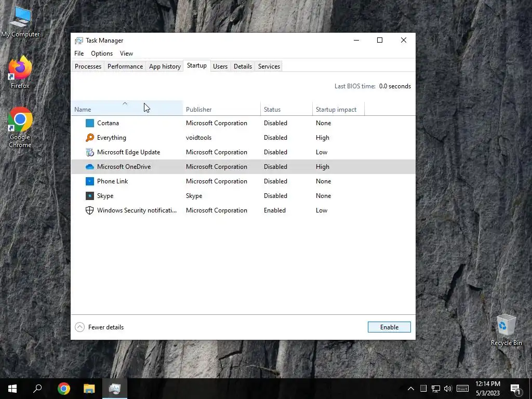Click the taskbar clock and date
The width and height of the screenshot is (532, 399).
pos(487,389)
